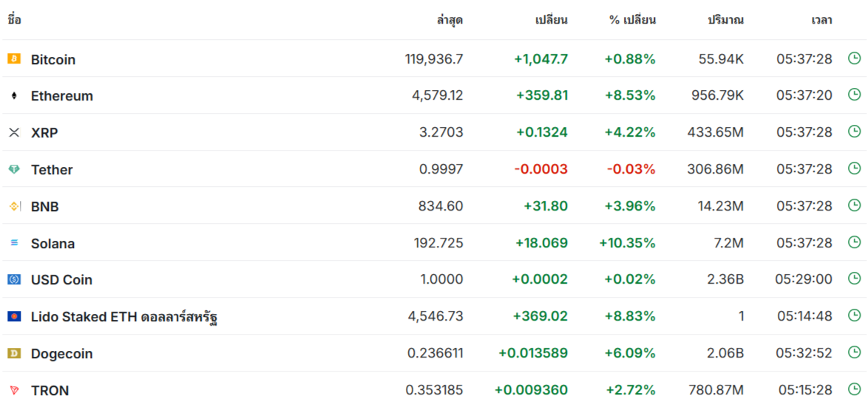Click the BNB logo icon
This screenshot has height=407, width=868.
(x=14, y=206)
